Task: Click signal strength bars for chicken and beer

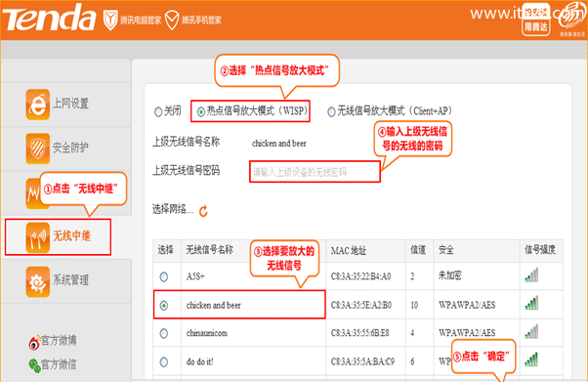Action: [x=531, y=304]
